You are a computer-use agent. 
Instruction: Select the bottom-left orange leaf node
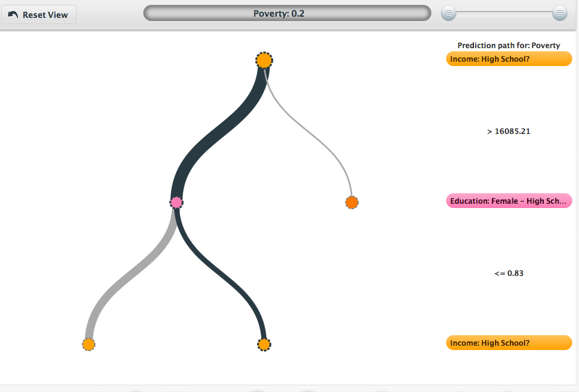[x=88, y=344]
